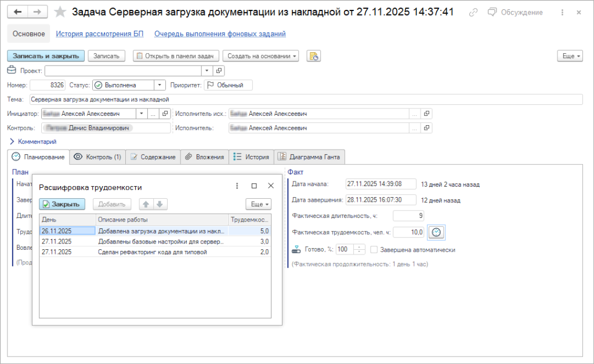Go back with the left arrow button
This screenshot has width=594, height=364.
pos(17,12)
